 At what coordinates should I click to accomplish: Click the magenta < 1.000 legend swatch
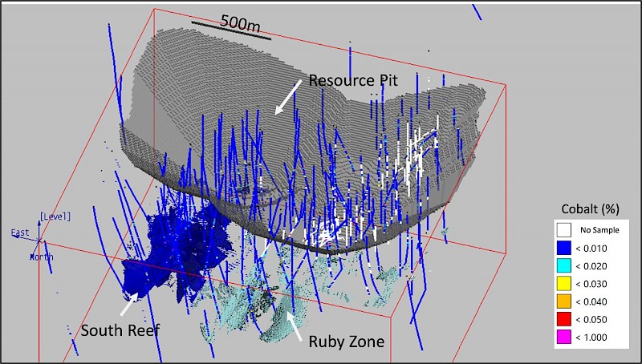click(x=564, y=337)
